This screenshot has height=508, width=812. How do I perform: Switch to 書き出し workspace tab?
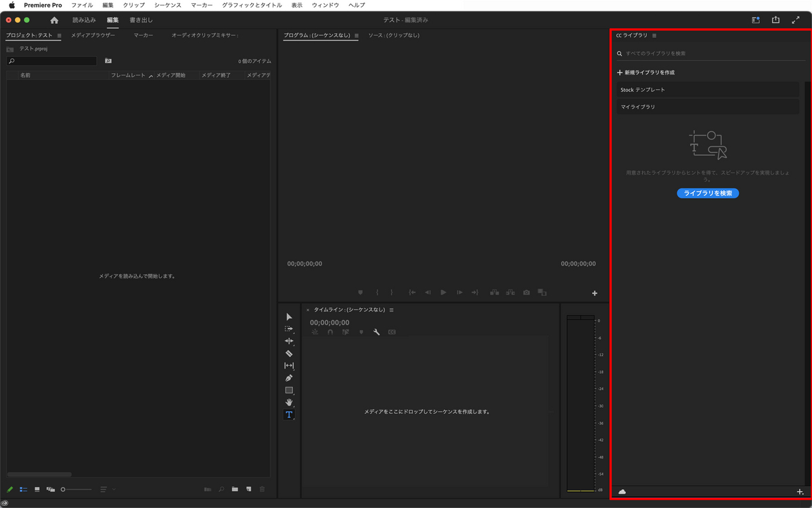(x=141, y=20)
